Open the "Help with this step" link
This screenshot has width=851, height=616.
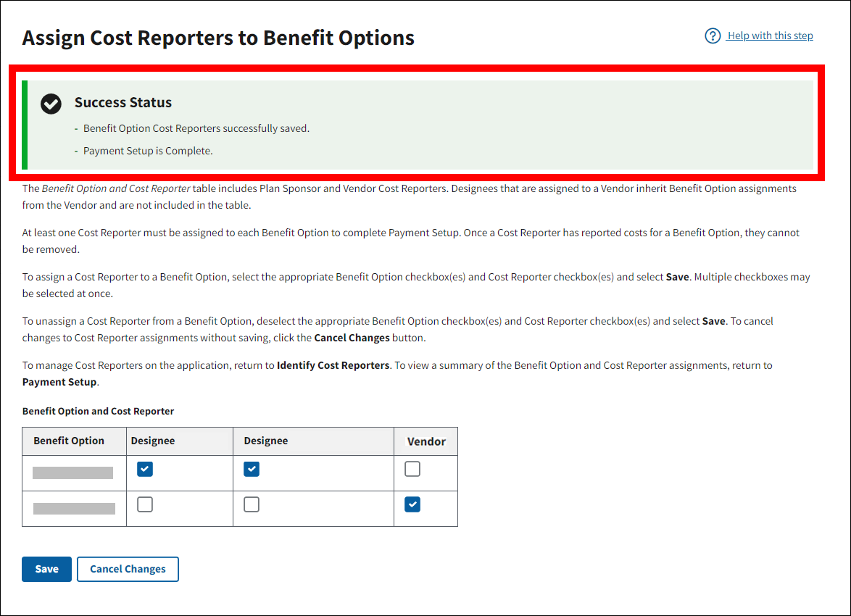pos(770,36)
